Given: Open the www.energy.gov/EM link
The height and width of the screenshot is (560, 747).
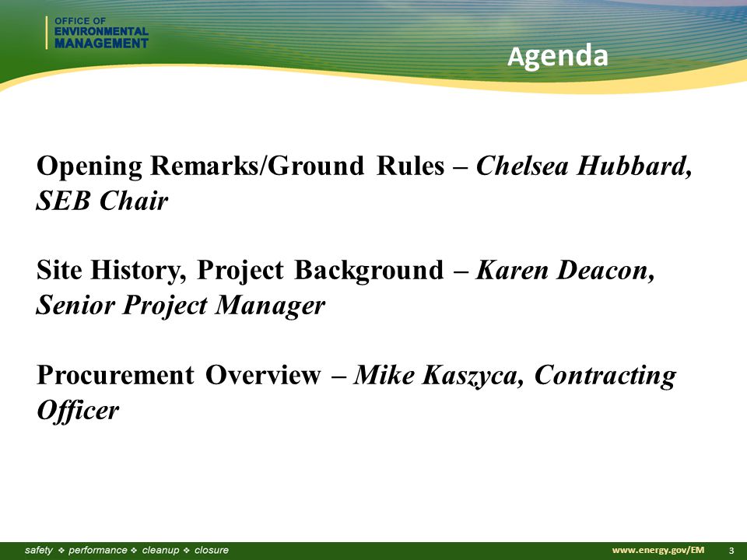Looking at the screenshot, I should [658, 551].
